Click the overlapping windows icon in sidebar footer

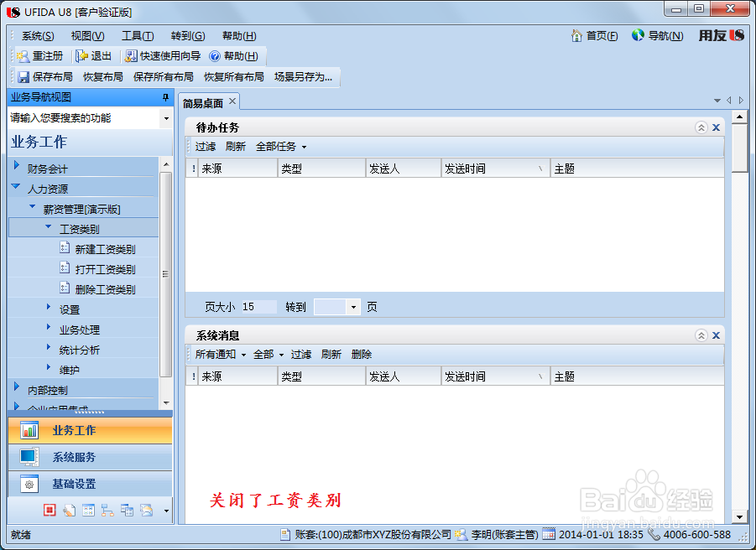(127, 510)
